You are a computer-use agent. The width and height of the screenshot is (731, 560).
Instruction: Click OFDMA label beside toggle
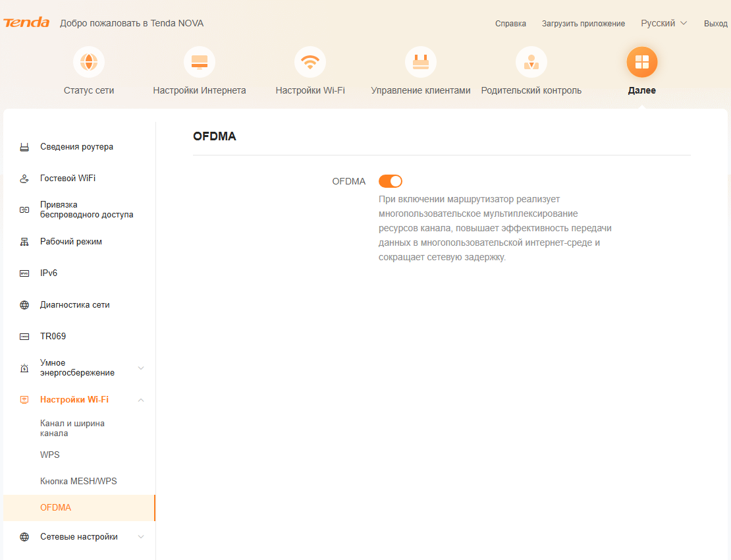pyautogui.click(x=349, y=181)
